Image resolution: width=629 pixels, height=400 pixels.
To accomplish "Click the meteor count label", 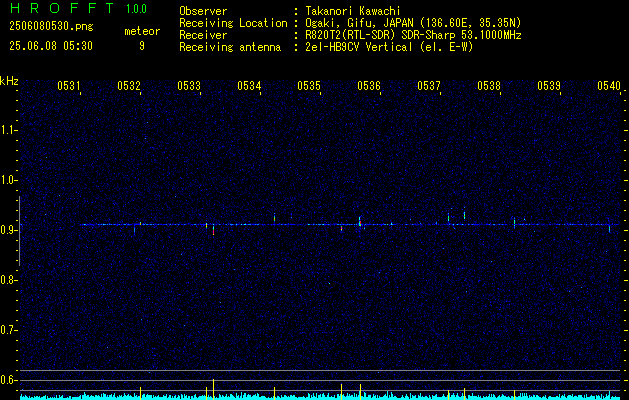I will (142, 31).
